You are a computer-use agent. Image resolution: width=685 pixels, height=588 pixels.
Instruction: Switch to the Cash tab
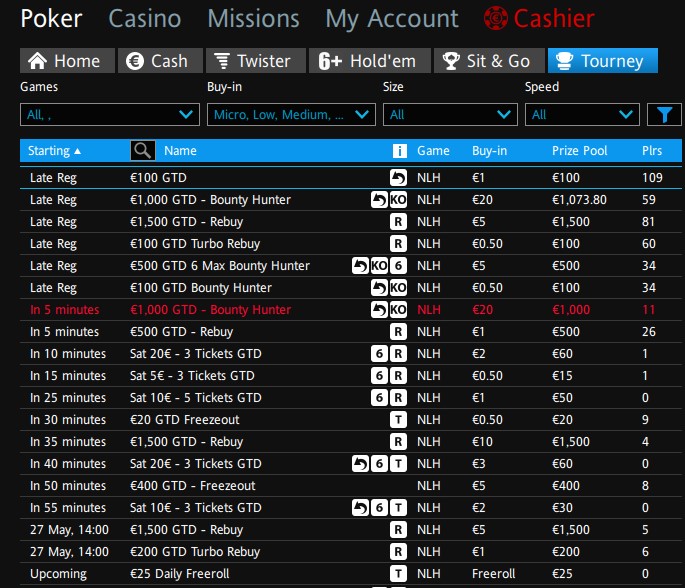[160, 61]
